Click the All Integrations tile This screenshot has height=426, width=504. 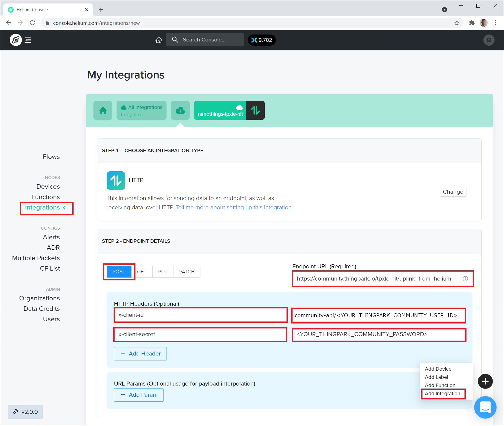click(x=141, y=110)
